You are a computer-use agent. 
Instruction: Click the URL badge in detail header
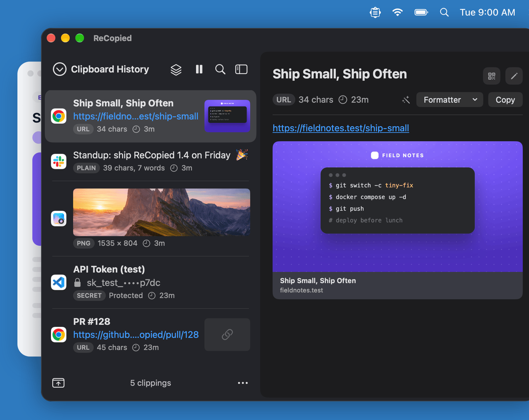[284, 100]
